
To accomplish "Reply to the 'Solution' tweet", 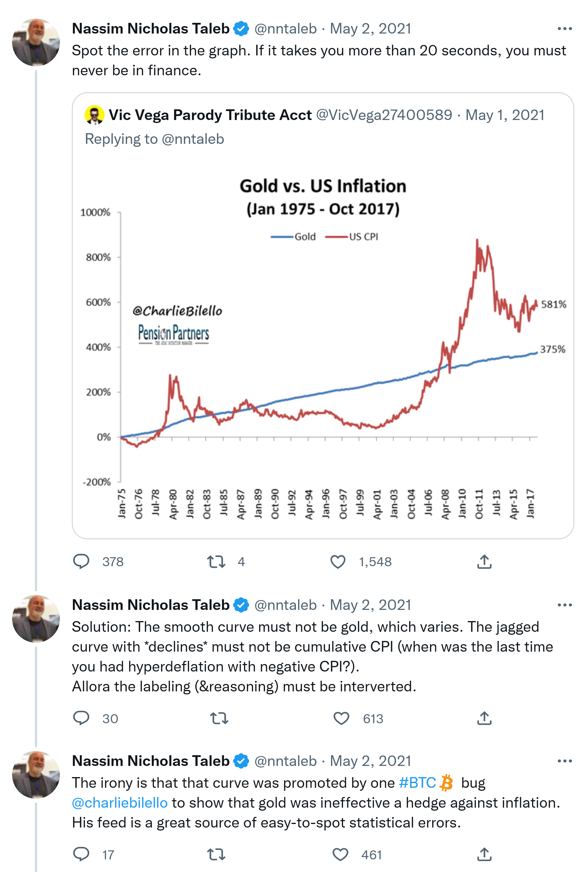I will [x=81, y=718].
